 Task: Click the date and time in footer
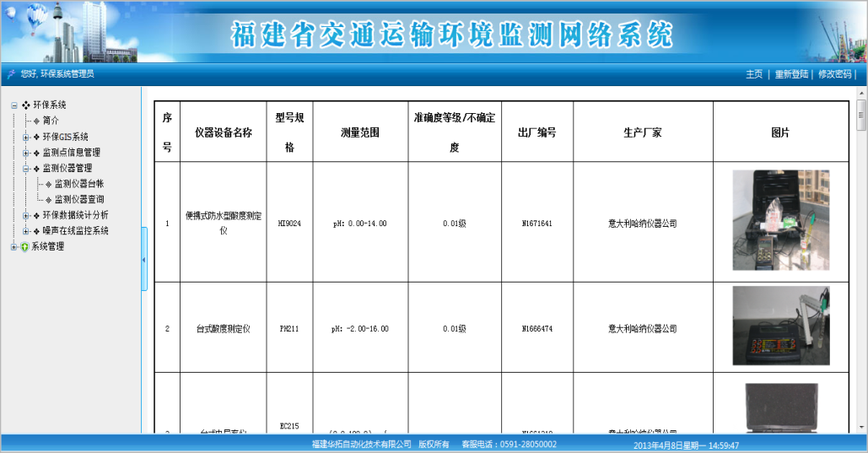pos(687,445)
